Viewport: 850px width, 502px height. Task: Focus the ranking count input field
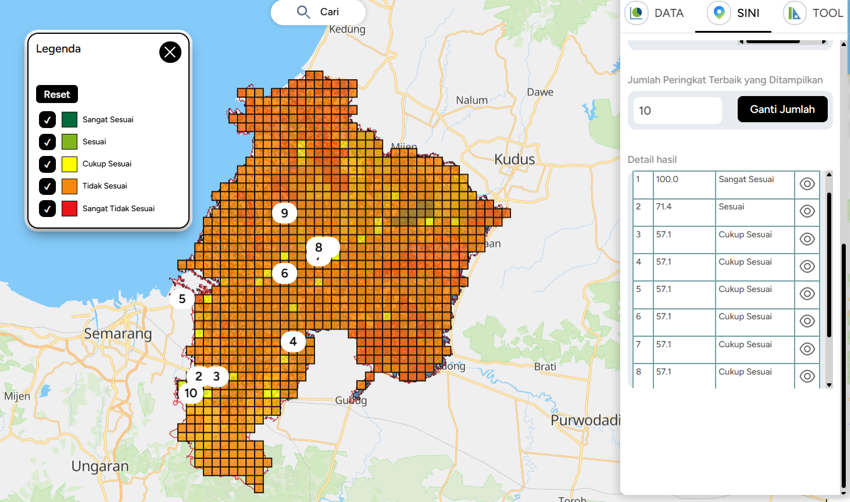(677, 110)
